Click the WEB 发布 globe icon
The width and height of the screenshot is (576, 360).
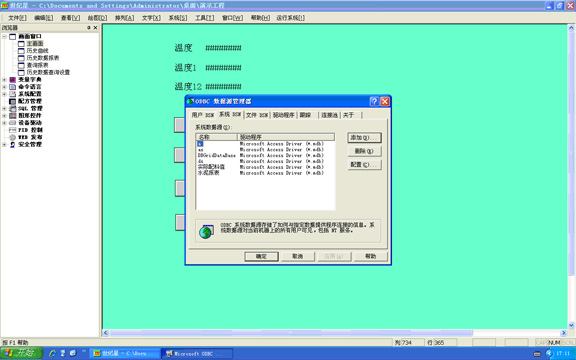coord(12,137)
